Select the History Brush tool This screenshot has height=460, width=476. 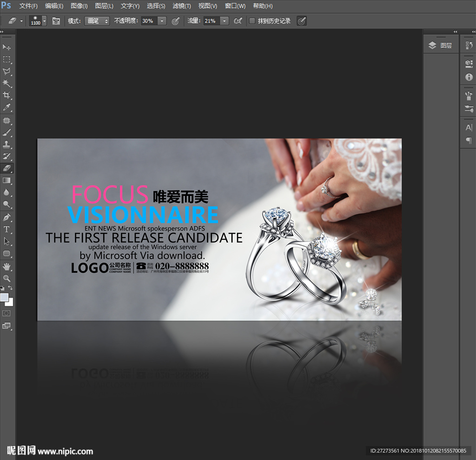(7, 156)
